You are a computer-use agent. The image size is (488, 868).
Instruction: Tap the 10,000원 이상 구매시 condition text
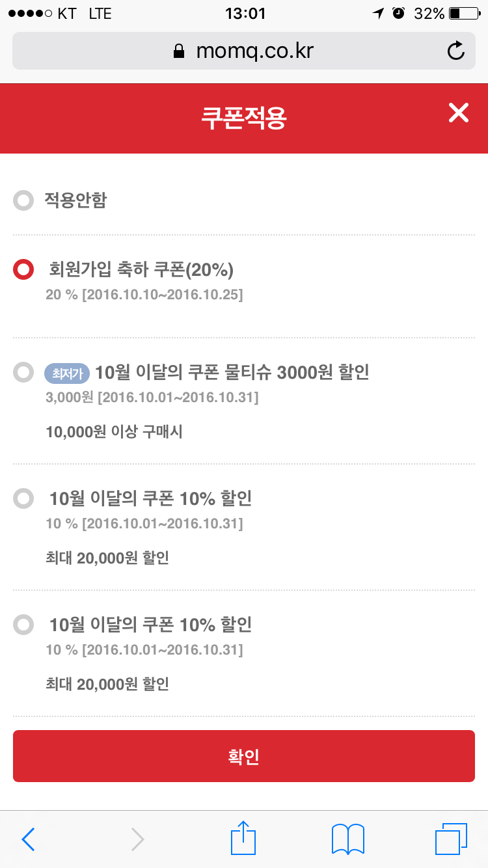click(x=114, y=432)
